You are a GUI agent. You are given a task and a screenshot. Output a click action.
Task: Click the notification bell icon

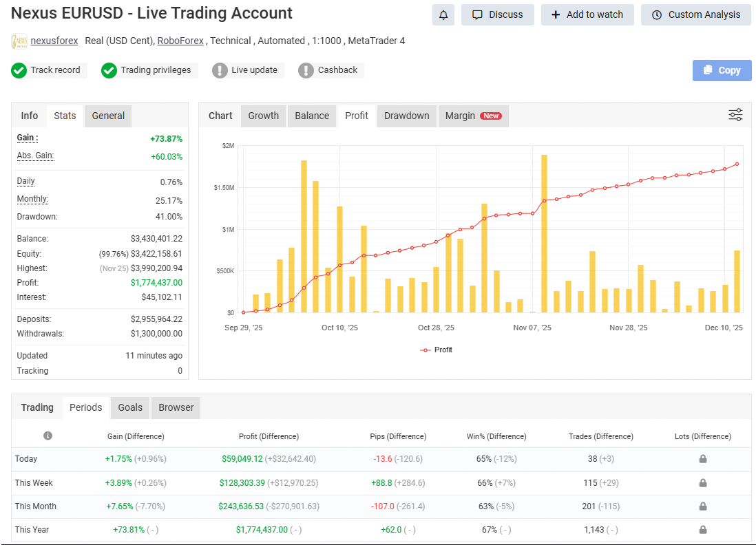click(443, 14)
